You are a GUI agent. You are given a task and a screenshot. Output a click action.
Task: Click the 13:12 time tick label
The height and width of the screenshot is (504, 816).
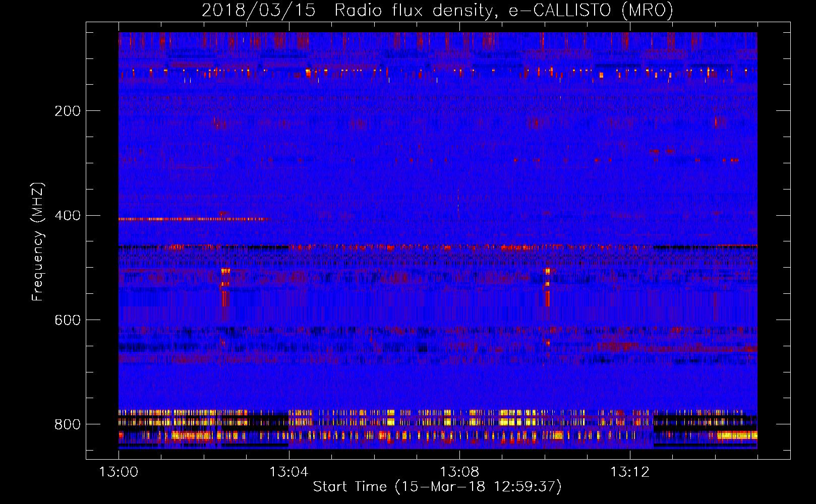630,472
